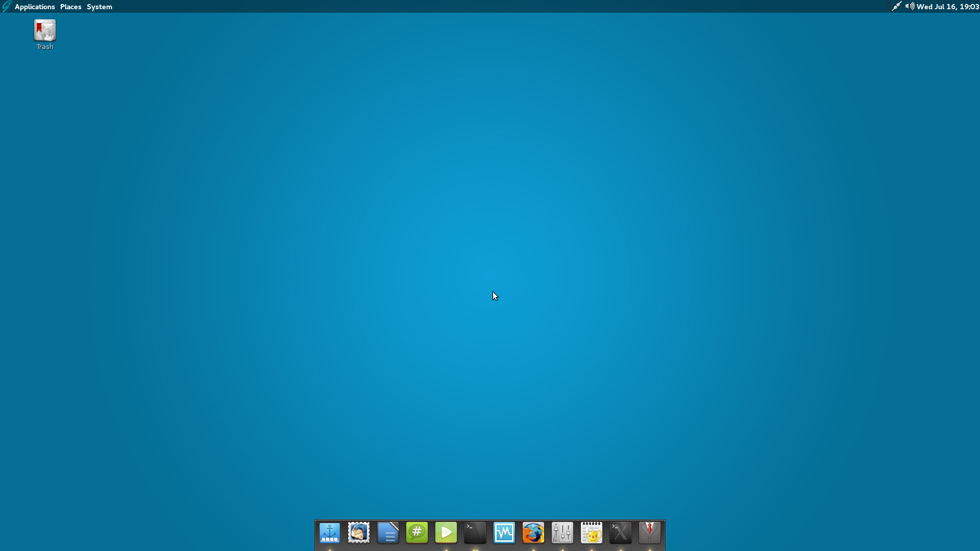Open the green hash chat application
980x551 pixels.
point(417,533)
